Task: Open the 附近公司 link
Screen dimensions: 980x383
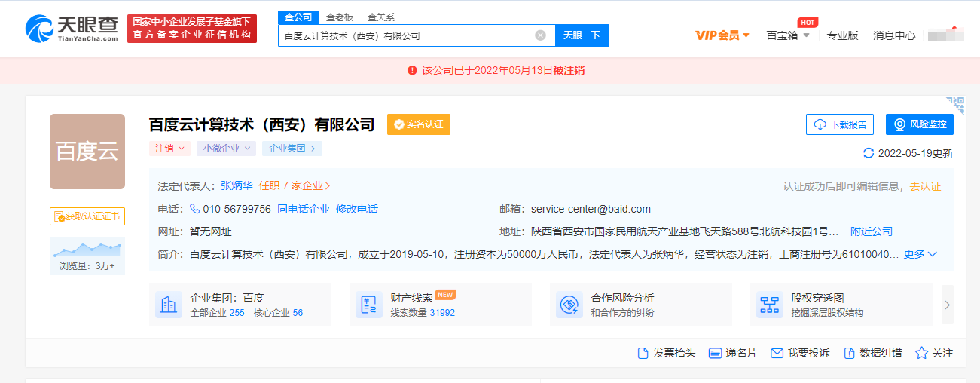Action: (872, 231)
